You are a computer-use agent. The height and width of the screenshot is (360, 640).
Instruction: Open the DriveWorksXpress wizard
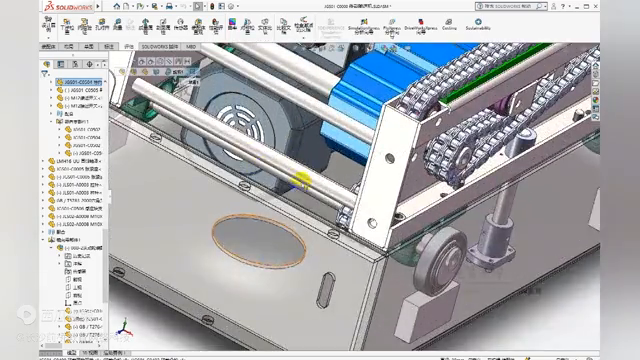(x=421, y=26)
